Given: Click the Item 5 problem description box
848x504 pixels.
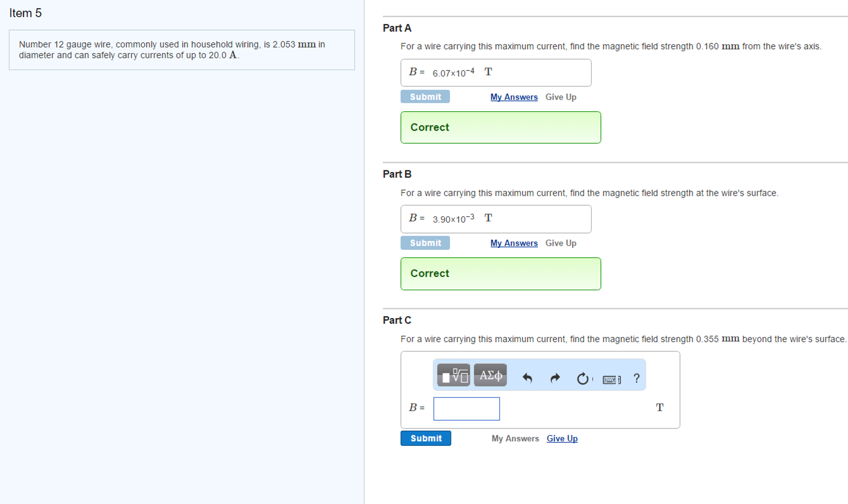Looking at the screenshot, I should 182,50.
